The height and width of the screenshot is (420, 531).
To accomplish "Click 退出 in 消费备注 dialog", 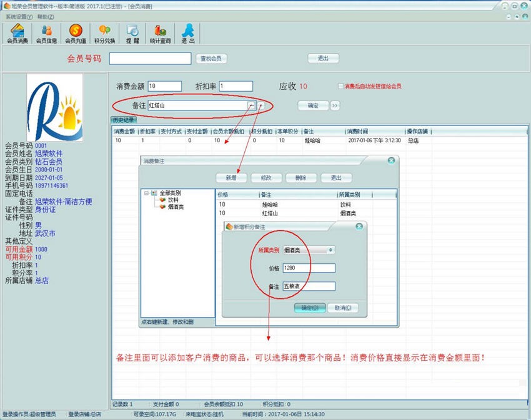I will click(x=336, y=178).
